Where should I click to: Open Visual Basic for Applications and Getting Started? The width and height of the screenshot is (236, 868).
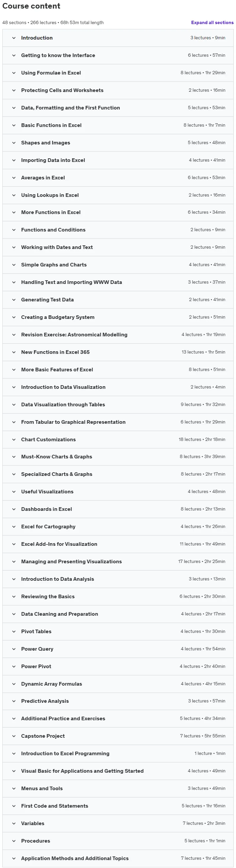118,771
